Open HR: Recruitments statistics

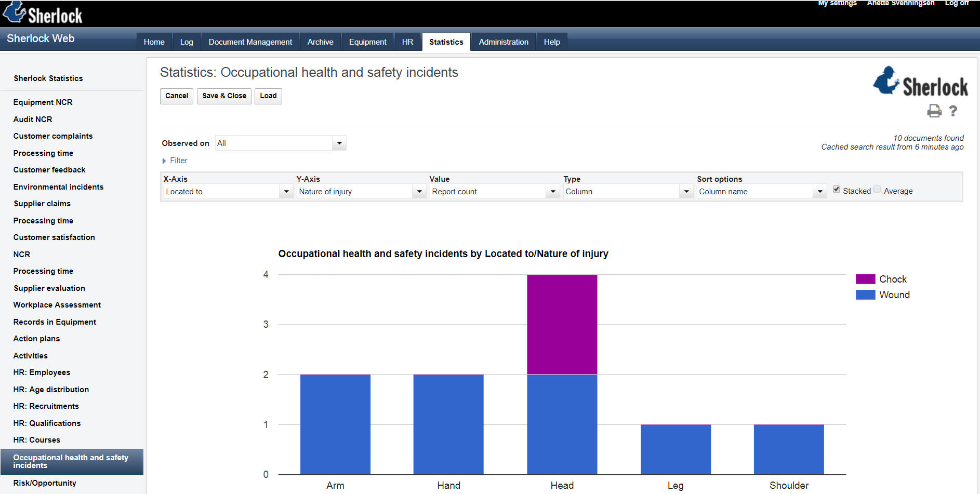click(46, 406)
